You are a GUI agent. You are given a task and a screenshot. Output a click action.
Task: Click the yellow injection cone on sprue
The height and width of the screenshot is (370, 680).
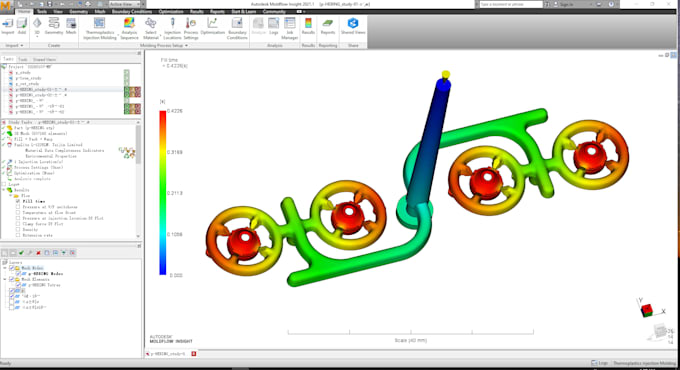coord(445,75)
